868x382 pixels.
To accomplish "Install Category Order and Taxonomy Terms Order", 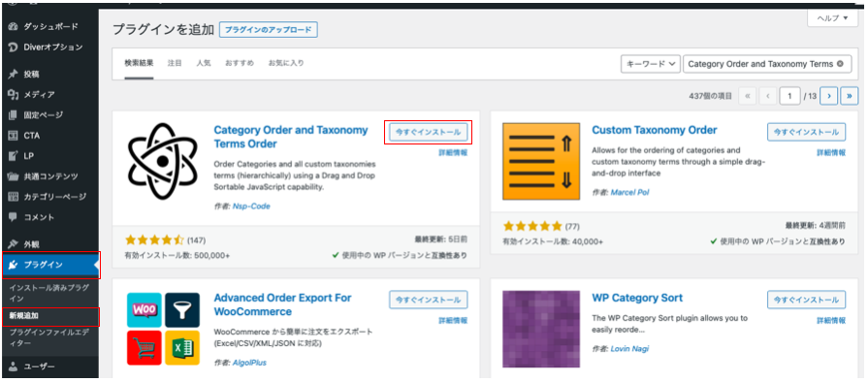I will click(429, 133).
